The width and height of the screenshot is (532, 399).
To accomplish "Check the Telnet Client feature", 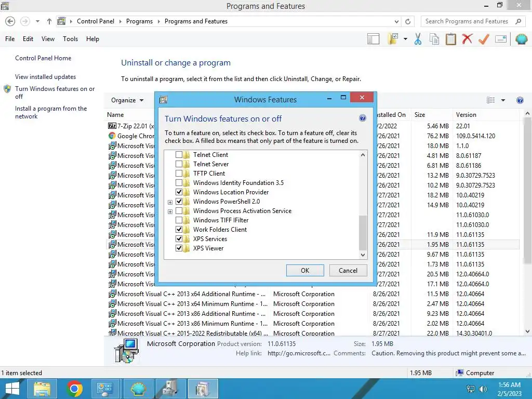I will [x=179, y=155].
